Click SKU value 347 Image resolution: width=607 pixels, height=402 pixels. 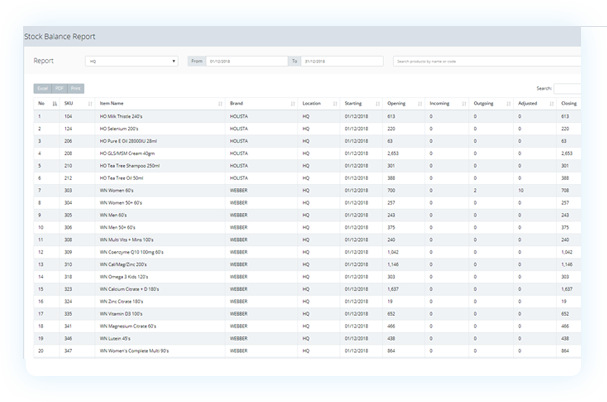(x=68, y=351)
